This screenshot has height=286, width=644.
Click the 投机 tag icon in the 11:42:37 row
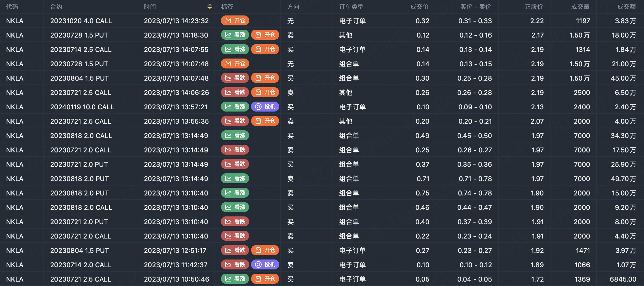[x=258, y=265]
